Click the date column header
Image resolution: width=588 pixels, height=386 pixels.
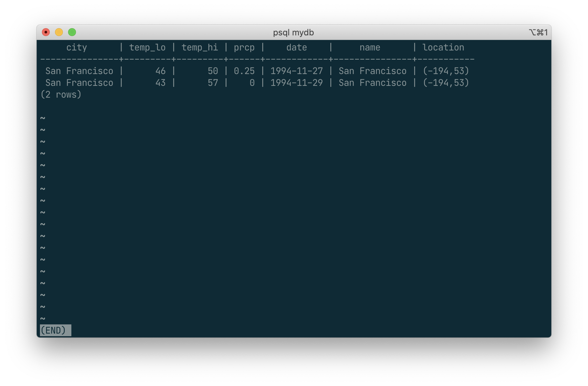click(297, 48)
